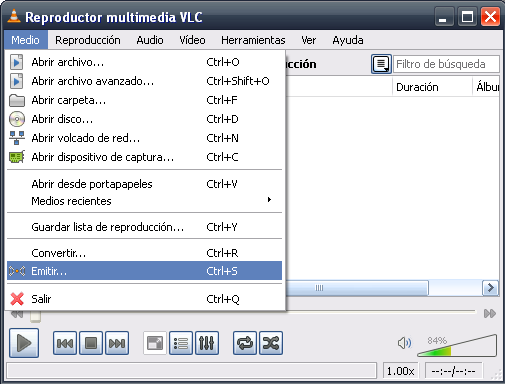The height and width of the screenshot is (384, 505).
Task: Open the Reproducción menu
Action: tap(88, 40)
